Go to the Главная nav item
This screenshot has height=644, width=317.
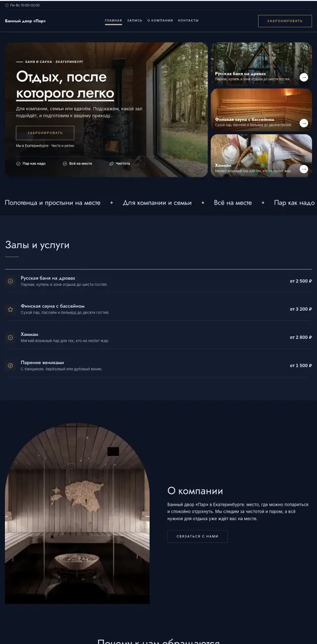pyautogui.click(x=113, y=21)
